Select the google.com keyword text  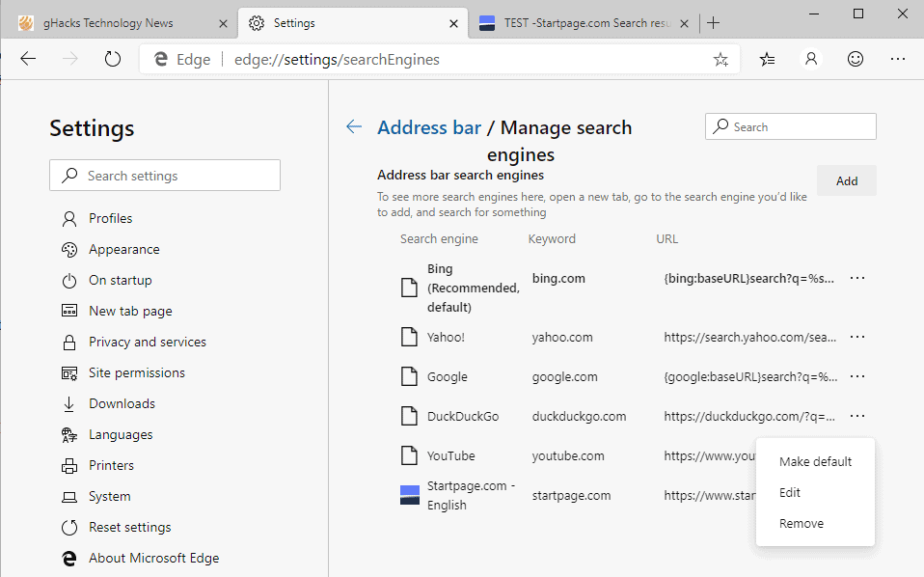coord(564,376)
